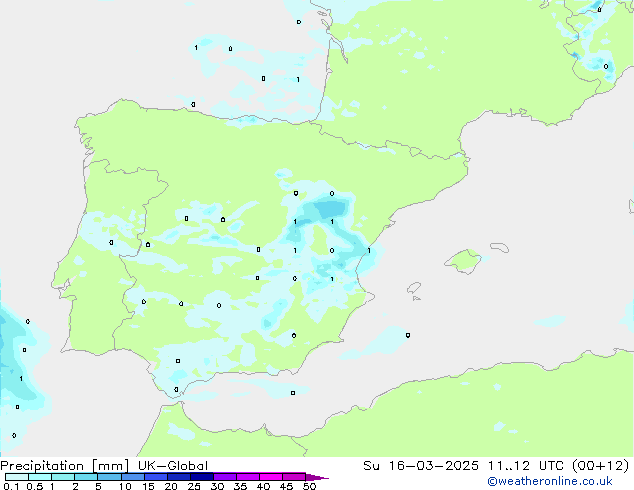Click the '25' legend scale label
The height and width of the screenshot is (490, 634).
pos(194,486)
